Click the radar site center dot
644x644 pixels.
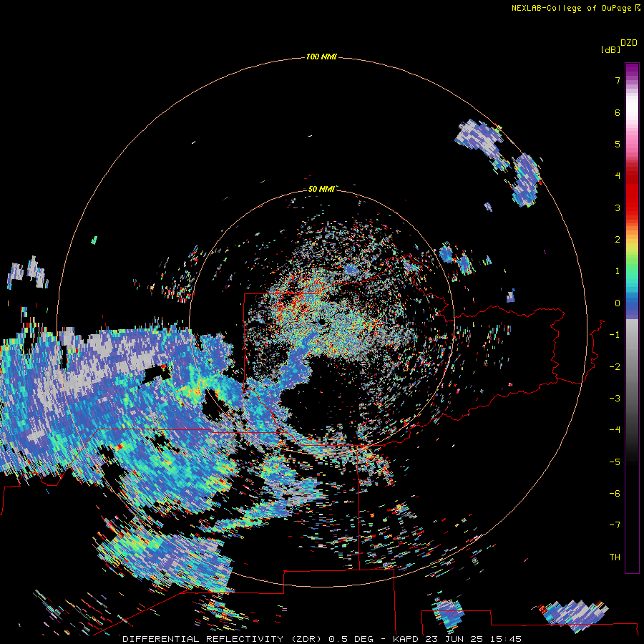321,321
